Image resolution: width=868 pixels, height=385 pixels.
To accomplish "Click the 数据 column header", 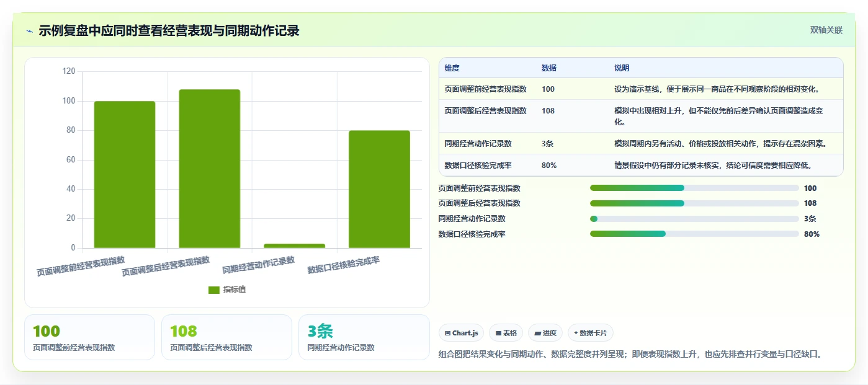I will 549,68.
